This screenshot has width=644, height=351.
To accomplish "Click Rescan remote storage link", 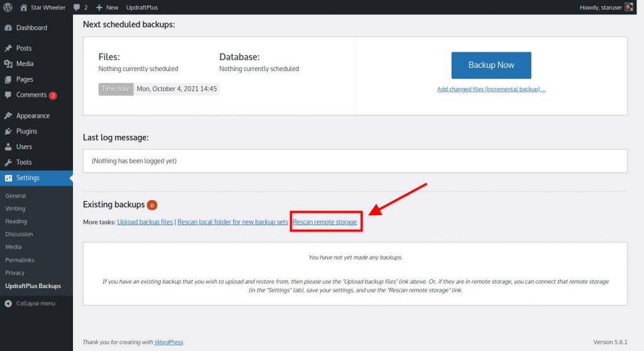I will pos(325,222).
